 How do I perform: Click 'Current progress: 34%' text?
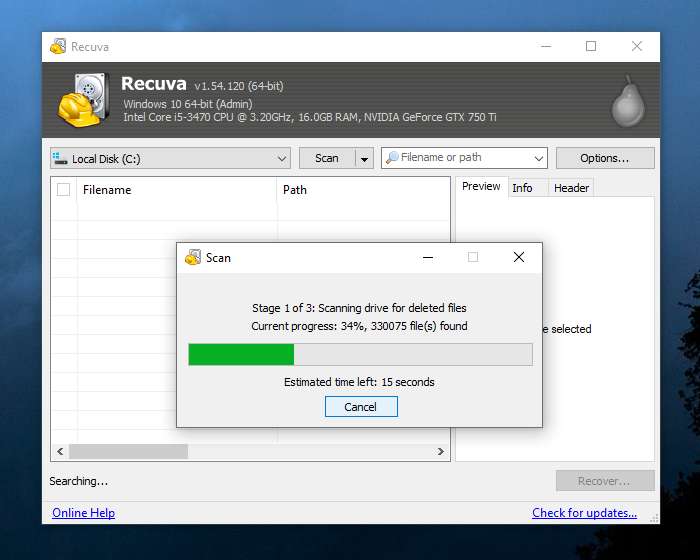(x=359, y=326)
